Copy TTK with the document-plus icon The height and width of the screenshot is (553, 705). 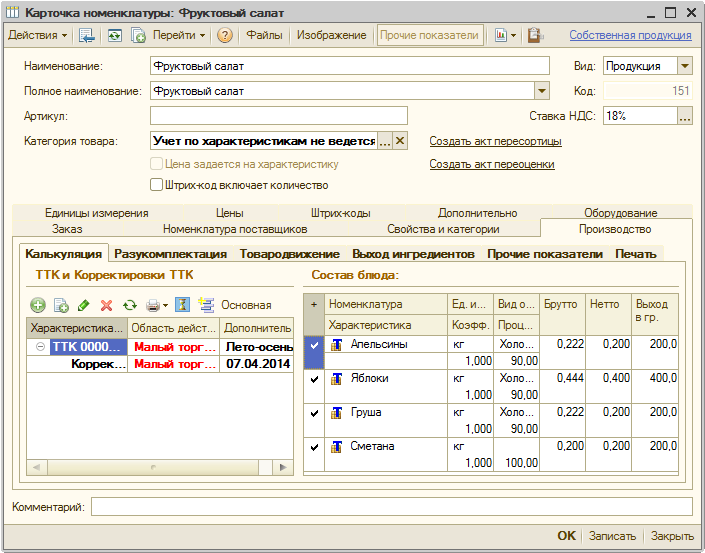point(61,306)
